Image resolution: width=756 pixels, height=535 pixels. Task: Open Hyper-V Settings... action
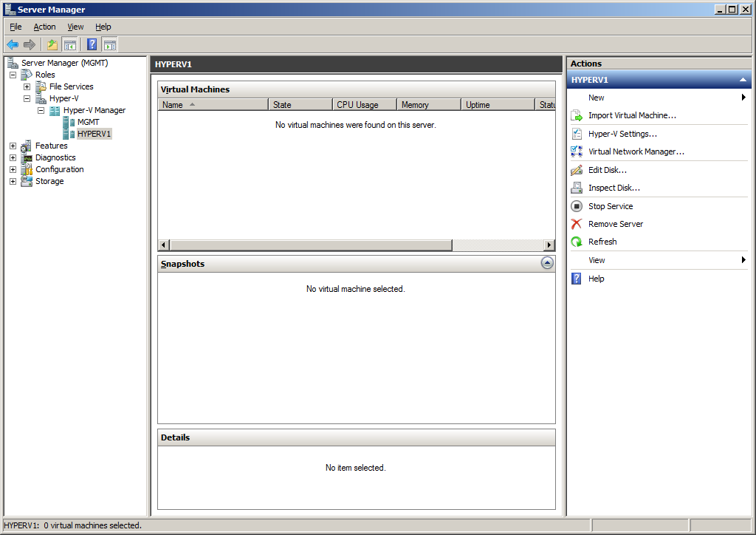click(x=622, y=134)
